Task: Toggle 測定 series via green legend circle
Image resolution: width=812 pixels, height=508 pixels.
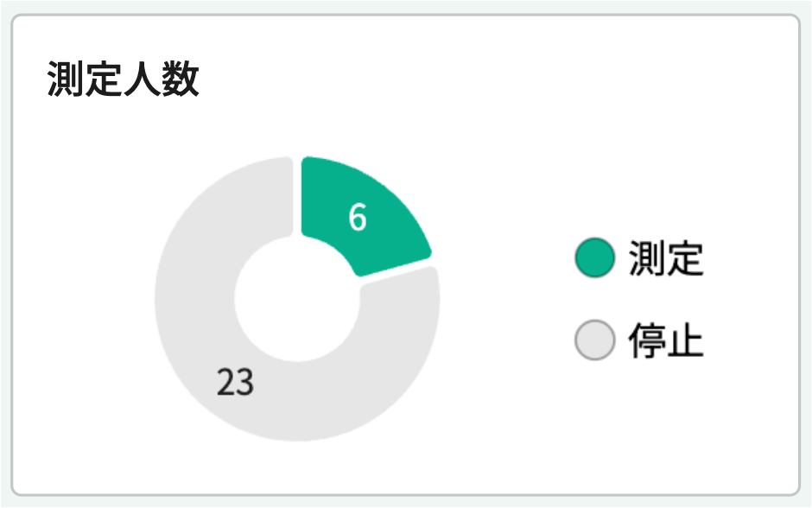Action: coord(594,259)
